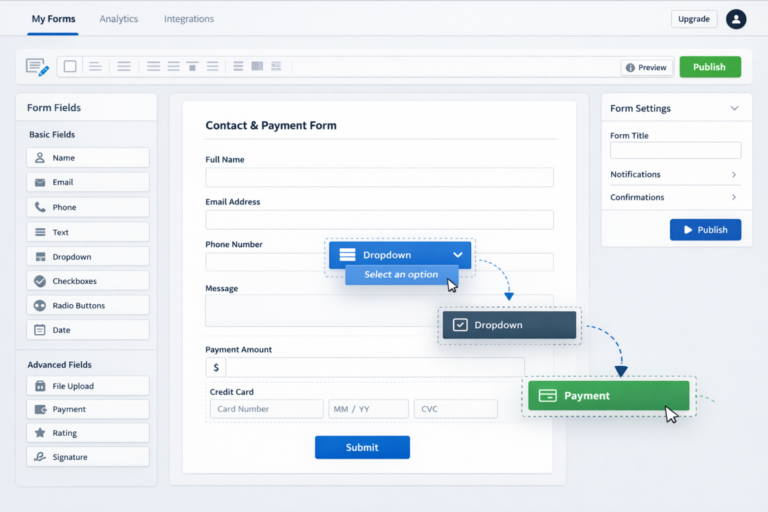Screen dimensions: 768x512
Task: Click into the Email Address input
Action: (x=379, y=220)
